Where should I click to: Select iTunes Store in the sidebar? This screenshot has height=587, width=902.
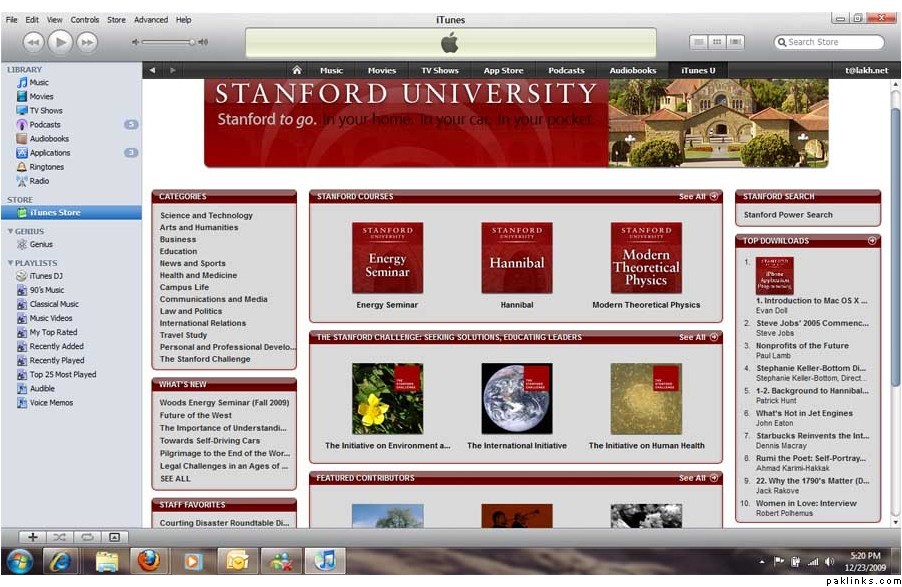click(x=71, y=212)
